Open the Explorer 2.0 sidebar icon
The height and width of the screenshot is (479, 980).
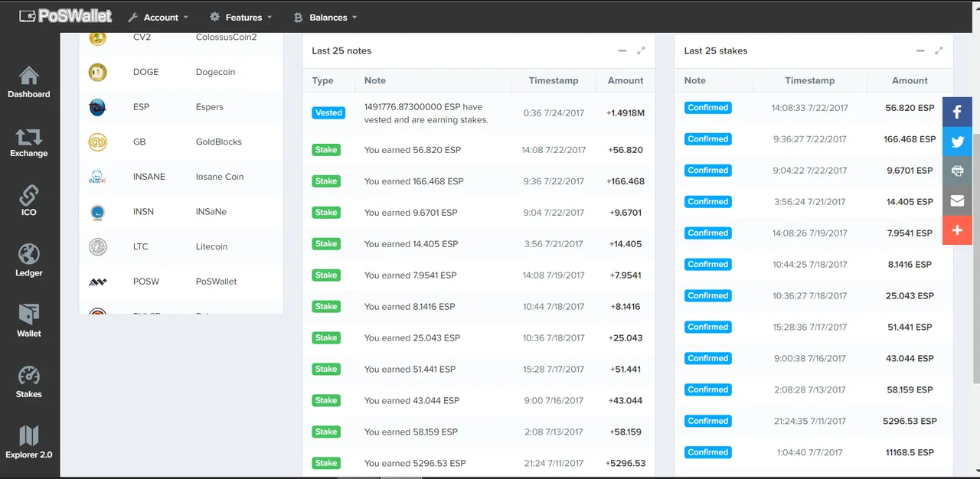(29, 443)
